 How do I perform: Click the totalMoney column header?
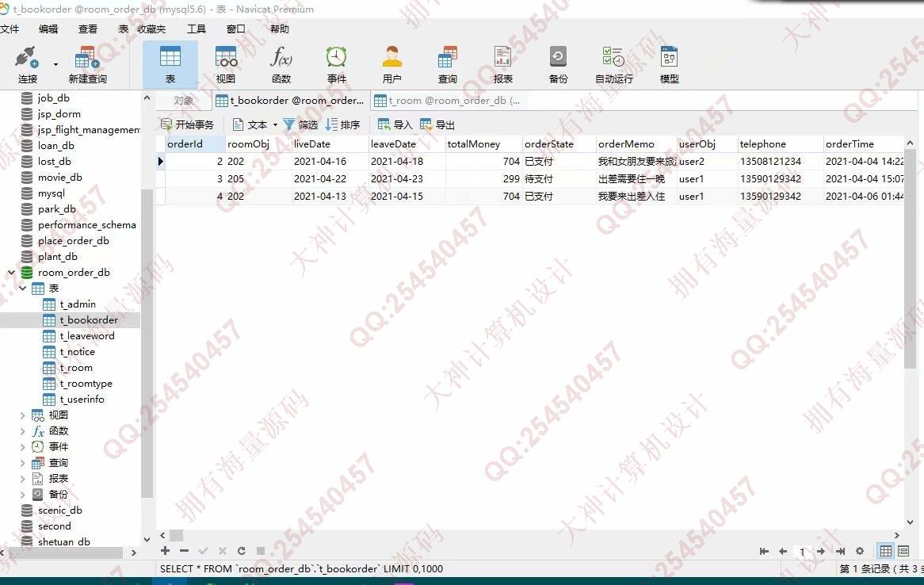coord(483,144)
